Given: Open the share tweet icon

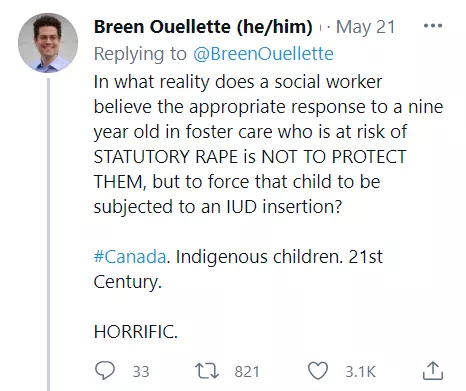Looking at the screenshot, I should (433, 371).
